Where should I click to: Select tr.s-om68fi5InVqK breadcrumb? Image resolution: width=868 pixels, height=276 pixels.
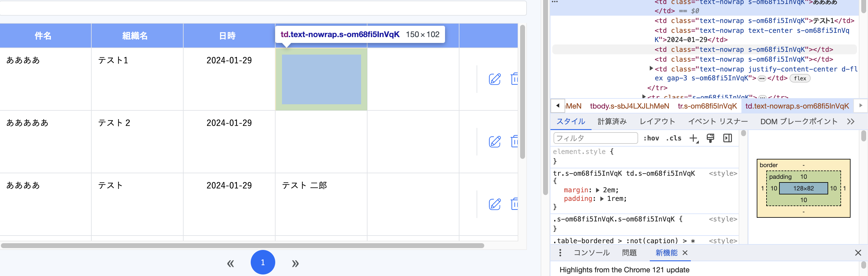pyautogui.click(x=707, y=106)
